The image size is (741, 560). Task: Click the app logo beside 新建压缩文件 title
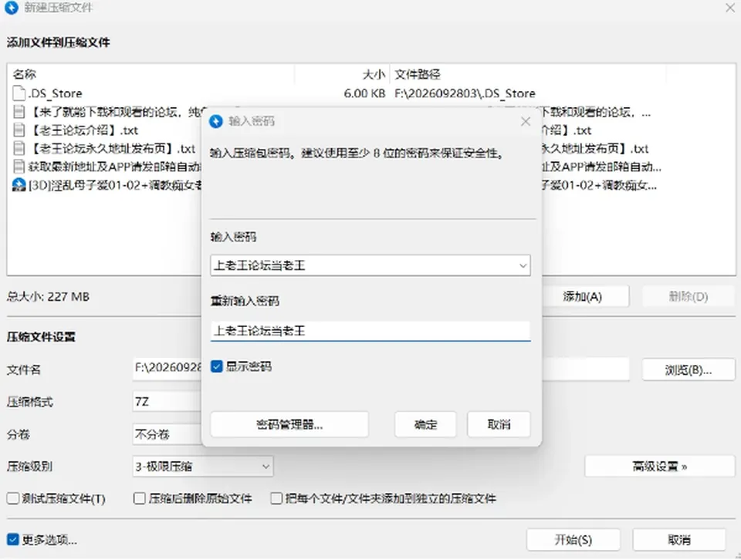click(12, 8)
